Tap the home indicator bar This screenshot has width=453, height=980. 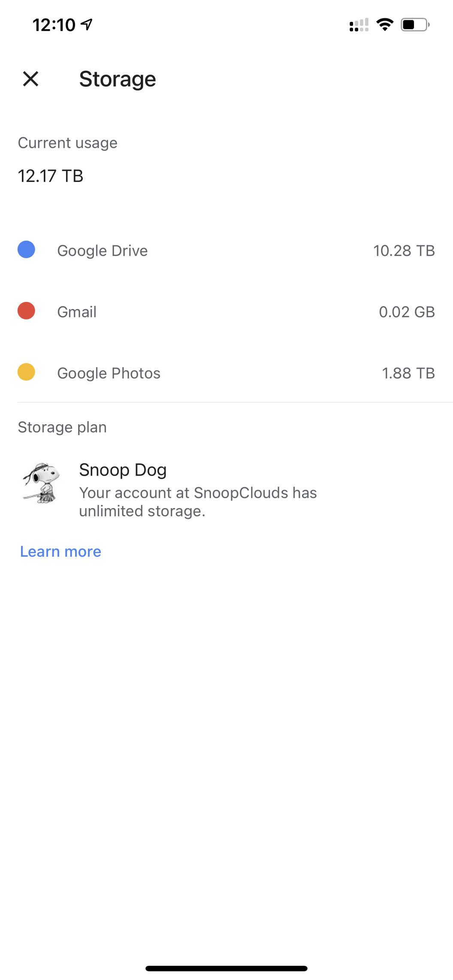pyautogui.click(x=226, y=968)
